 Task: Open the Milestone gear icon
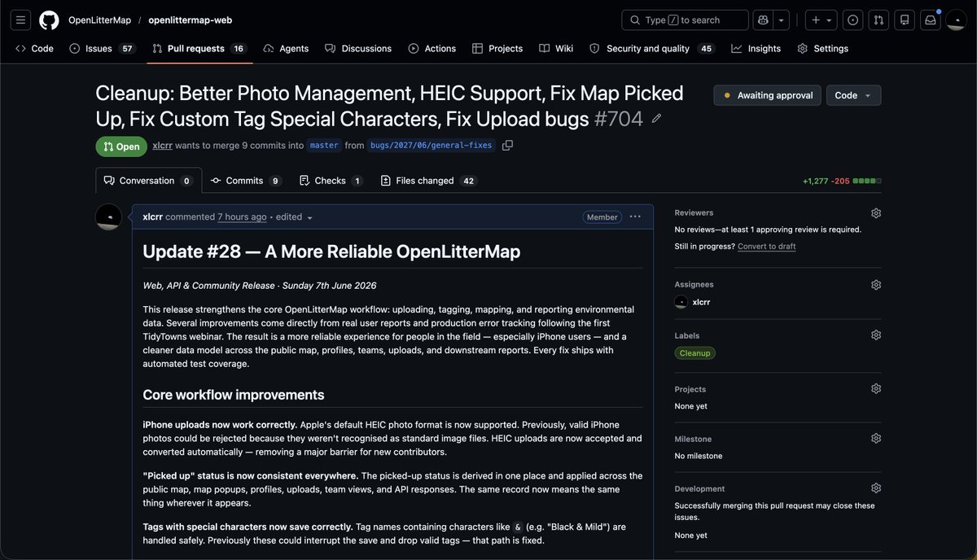click(876, 439)
